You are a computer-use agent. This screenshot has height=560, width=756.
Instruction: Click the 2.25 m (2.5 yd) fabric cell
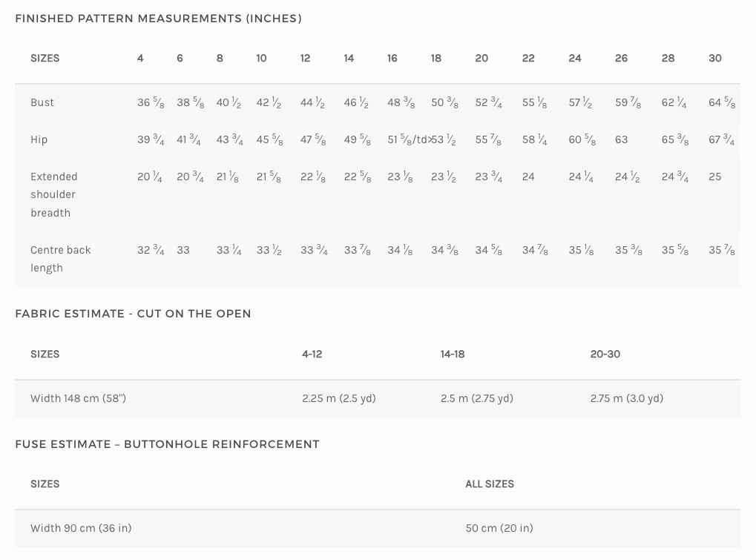338,398
